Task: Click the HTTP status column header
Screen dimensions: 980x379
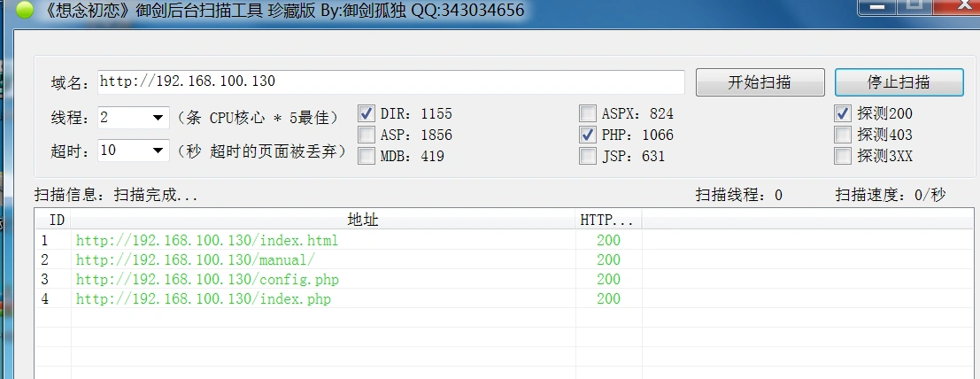Action: pos(606,219)
